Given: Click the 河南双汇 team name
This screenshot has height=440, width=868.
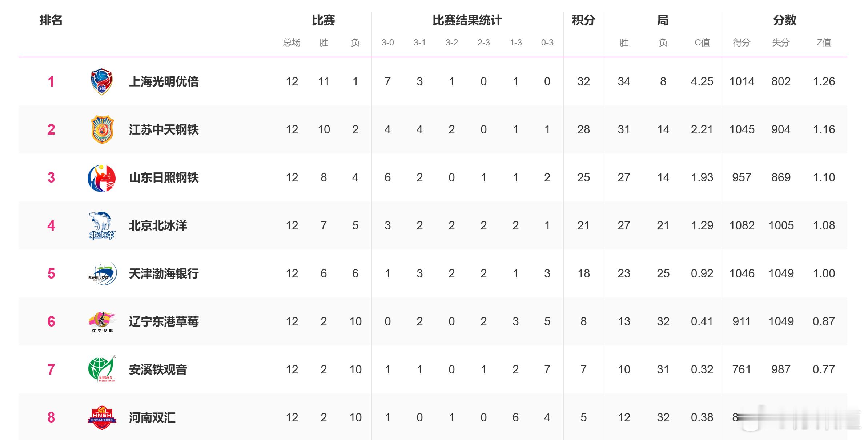Looking at the screenshot, I should [152, 417].
